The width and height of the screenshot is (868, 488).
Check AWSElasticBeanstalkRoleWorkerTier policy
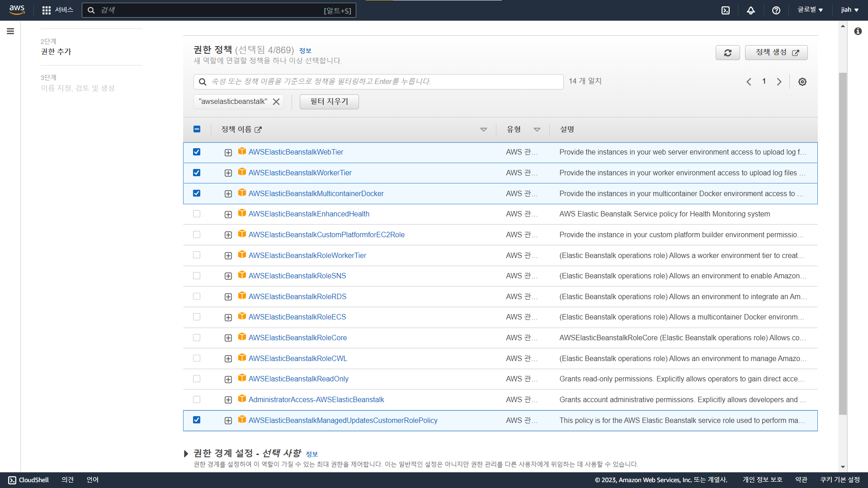tap(197, 255)
